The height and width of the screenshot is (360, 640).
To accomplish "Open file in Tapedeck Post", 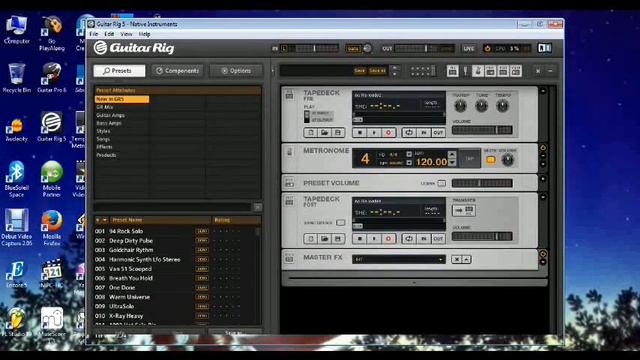I will click(324, 238).
